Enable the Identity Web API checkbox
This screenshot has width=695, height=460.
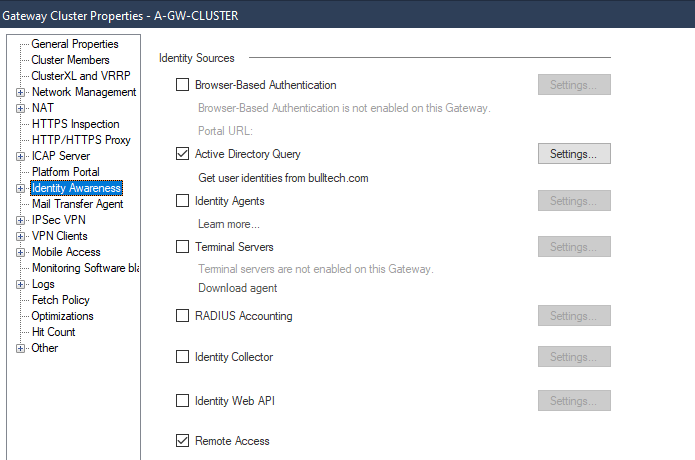[182, 401]
